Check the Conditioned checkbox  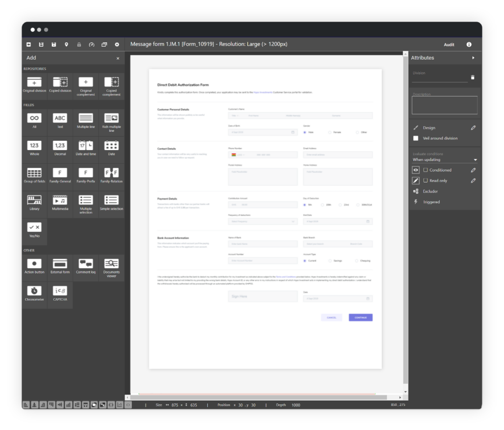(x=425, y=170)
